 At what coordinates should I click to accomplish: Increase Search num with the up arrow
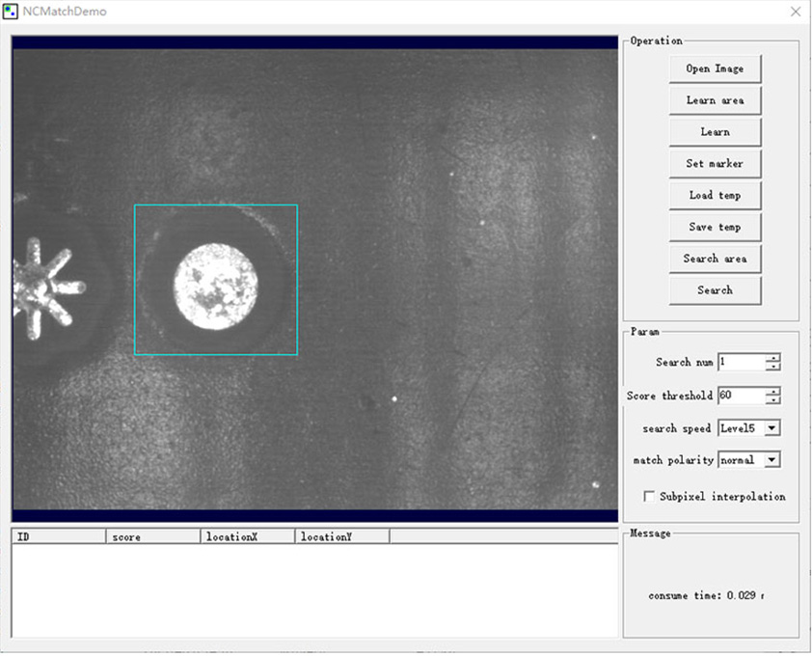point(773,358)
